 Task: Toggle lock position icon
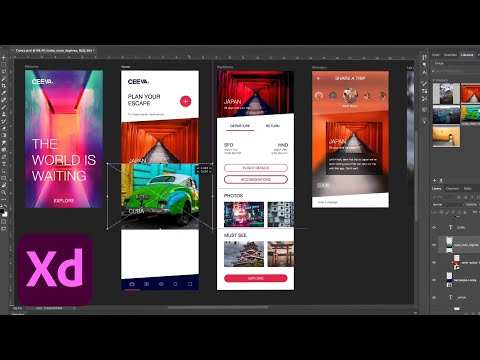click(x=453, y=212)
